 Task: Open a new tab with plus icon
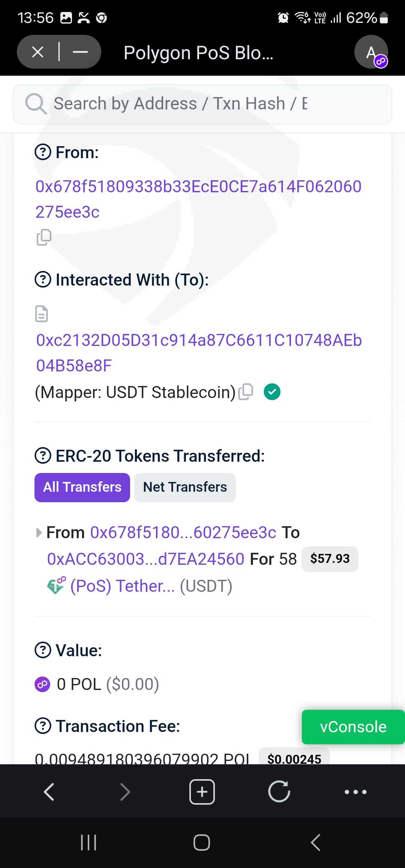(x=202, y=792)
